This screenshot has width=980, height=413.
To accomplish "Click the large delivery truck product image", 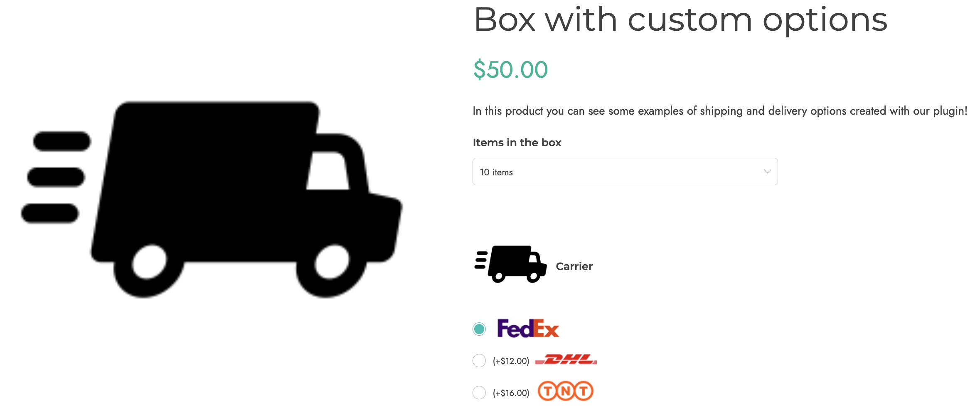I will click(x=212, y=199).
